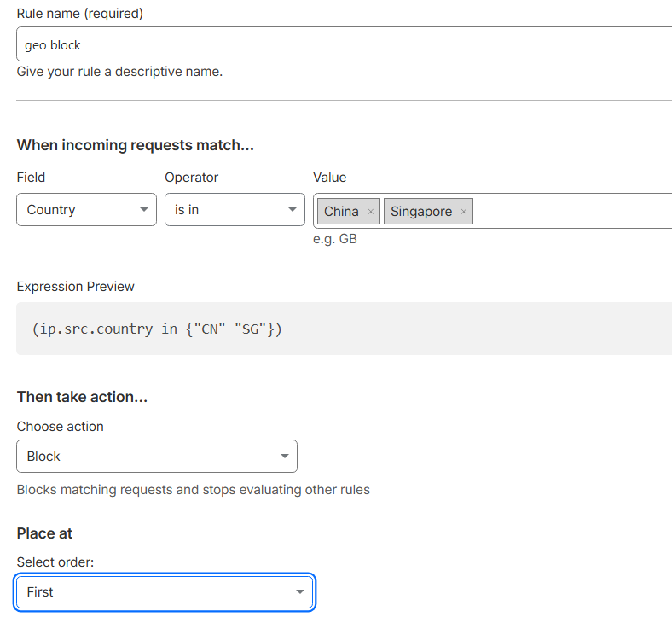The width and height of the screenshot is (672, 623).
Task: Click the 'Blocks matching requests' description text
Action: [x=194, y=490]
